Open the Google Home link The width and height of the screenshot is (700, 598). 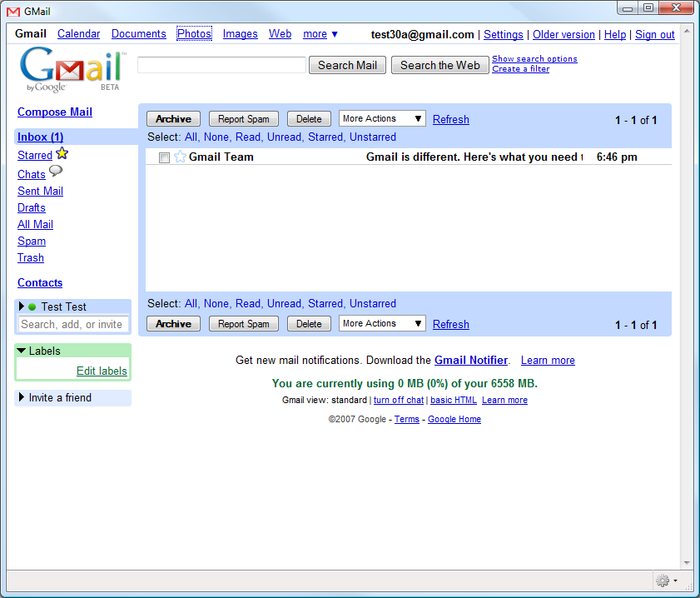454,420
